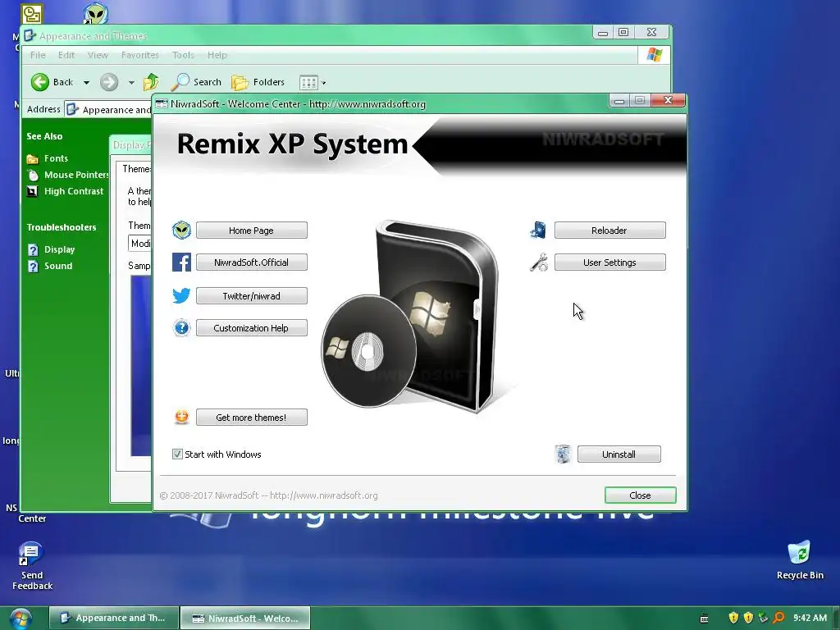Select the Themes tab in Display Properties

point(135,169)
